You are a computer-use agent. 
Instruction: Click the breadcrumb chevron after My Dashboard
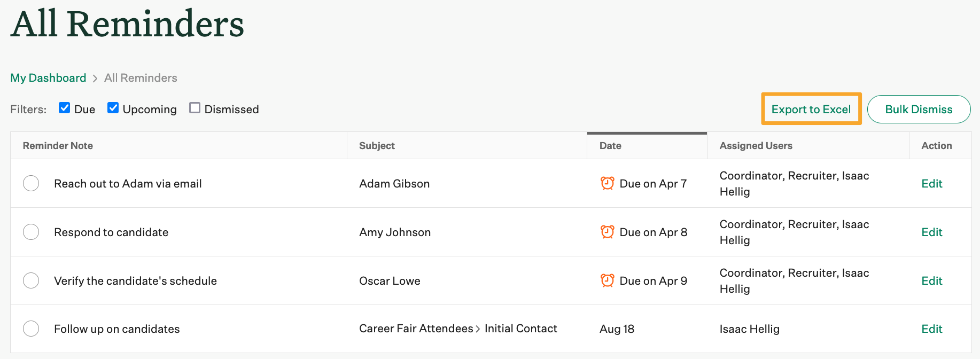point(95,79)
